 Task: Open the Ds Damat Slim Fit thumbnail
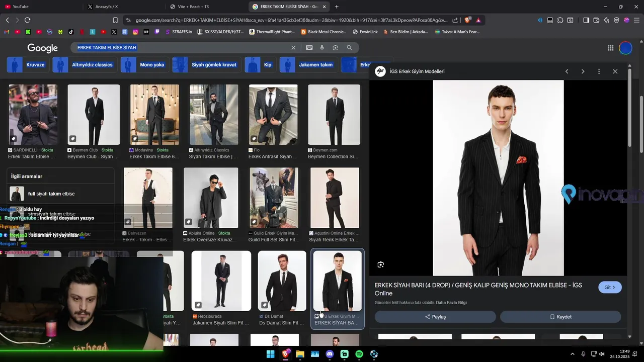tap(282, 281)
